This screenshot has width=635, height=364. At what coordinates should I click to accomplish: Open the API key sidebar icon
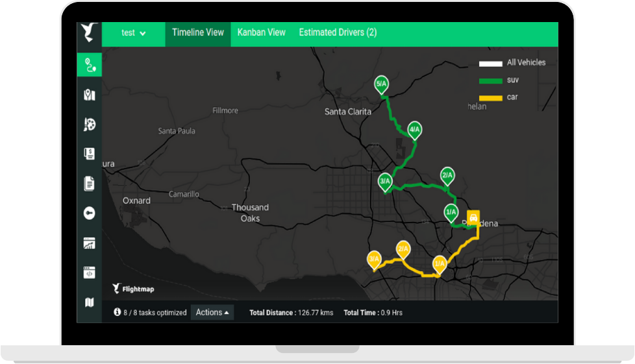click(90, 213)
